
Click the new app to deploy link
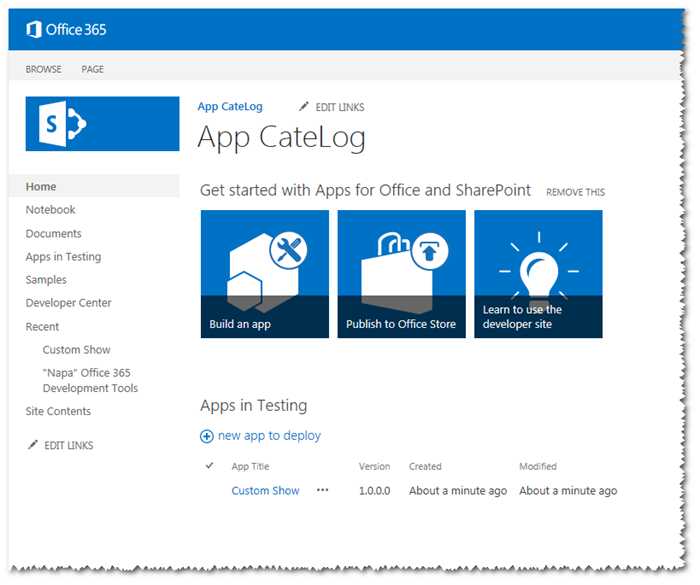[x=269, y=435]
